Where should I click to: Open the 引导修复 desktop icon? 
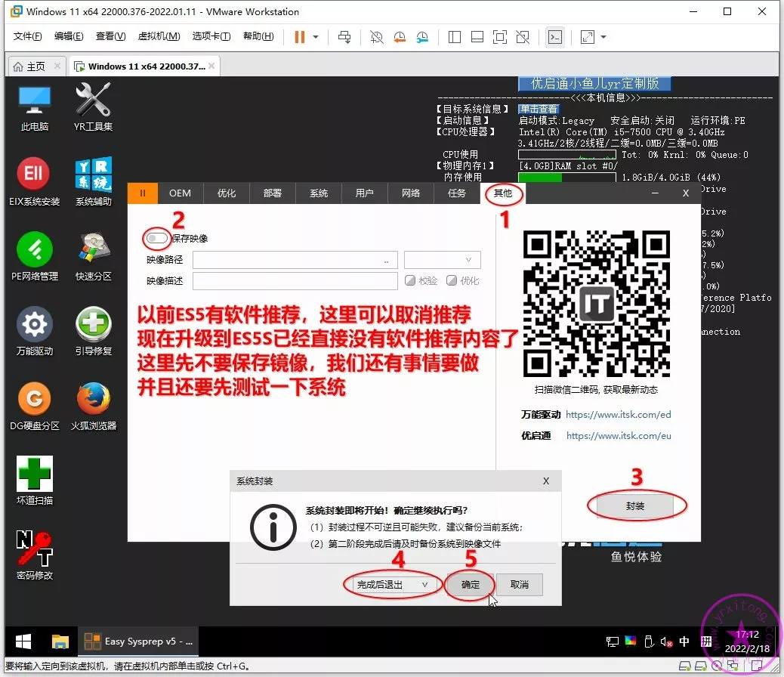(x=93, y=325)
